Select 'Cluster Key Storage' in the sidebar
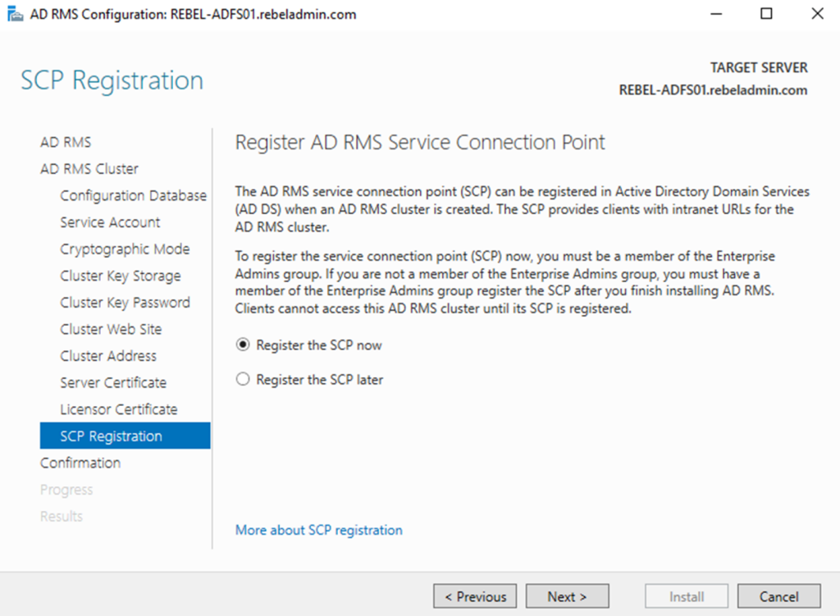This screenshot has height=616, width=840. (x=120, y=276)
